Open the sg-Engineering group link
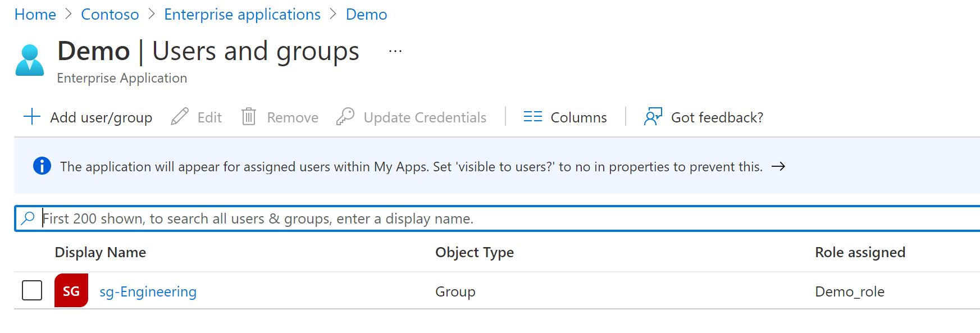The image size is (980, 333). 148,291
